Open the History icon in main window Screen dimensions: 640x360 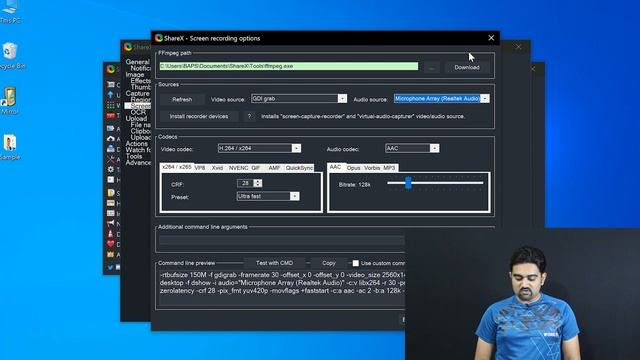coord(111,203)
